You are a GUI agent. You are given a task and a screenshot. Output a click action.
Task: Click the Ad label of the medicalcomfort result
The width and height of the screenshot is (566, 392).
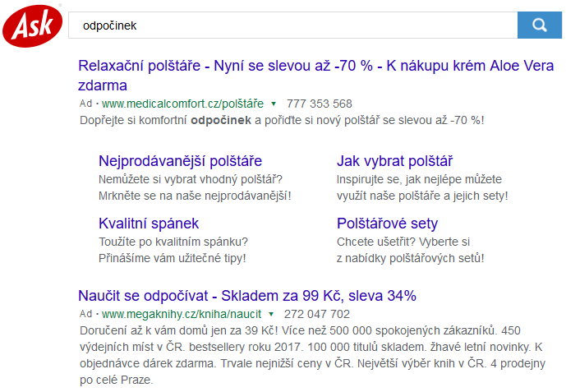point(86,104)
